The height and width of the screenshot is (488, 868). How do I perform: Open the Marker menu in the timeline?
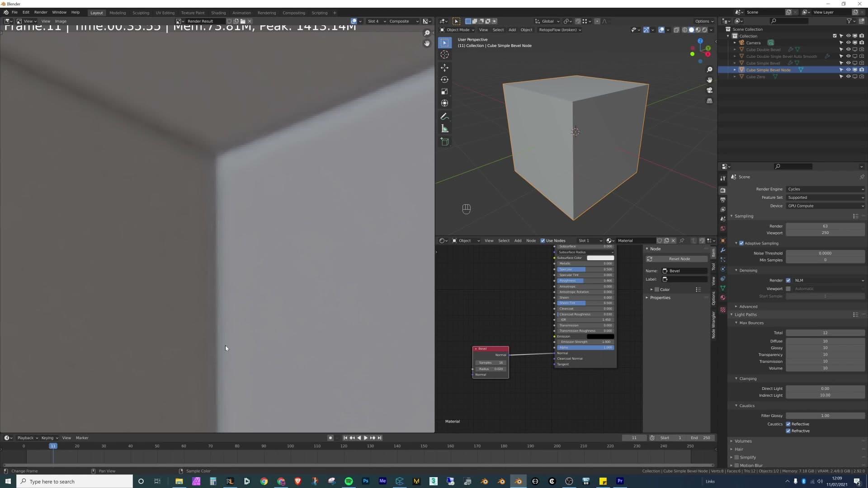tap(82, 438)
